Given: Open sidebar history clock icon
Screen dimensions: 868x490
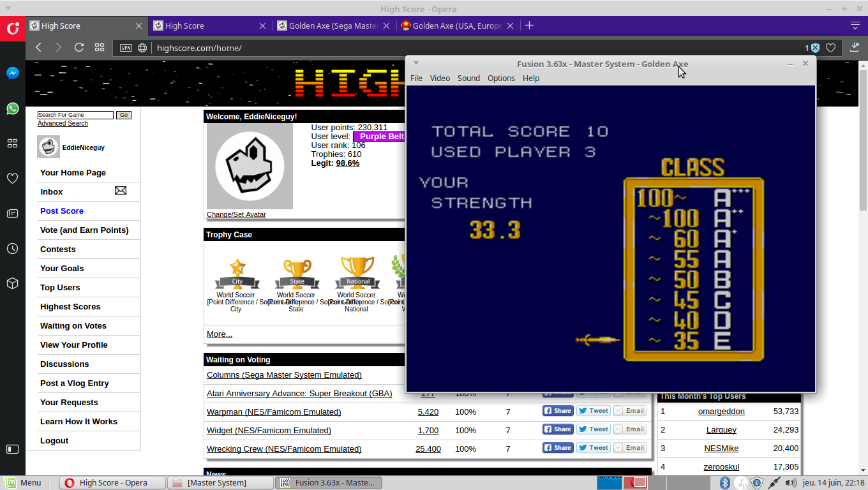Looking at the screenshot, I should pyautogui.click(x=12, y=249).
